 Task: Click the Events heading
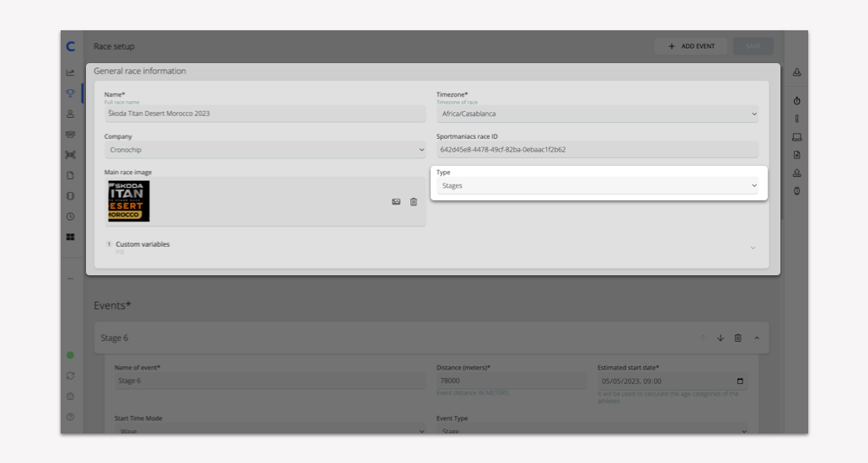pos(112,306)
